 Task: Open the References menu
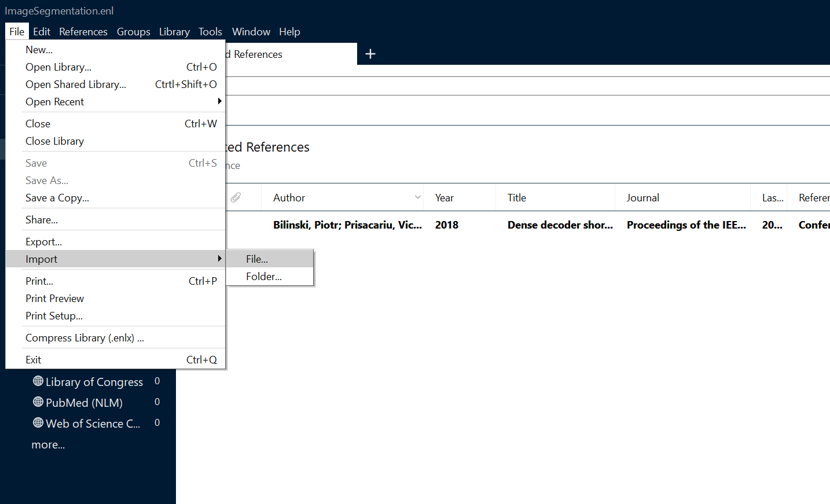pyautogui.click(x=83, y=32)
